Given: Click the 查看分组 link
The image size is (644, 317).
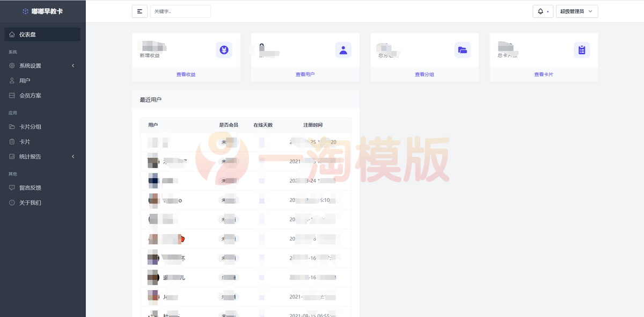Looking at the screenshot, I should (424, 74).
